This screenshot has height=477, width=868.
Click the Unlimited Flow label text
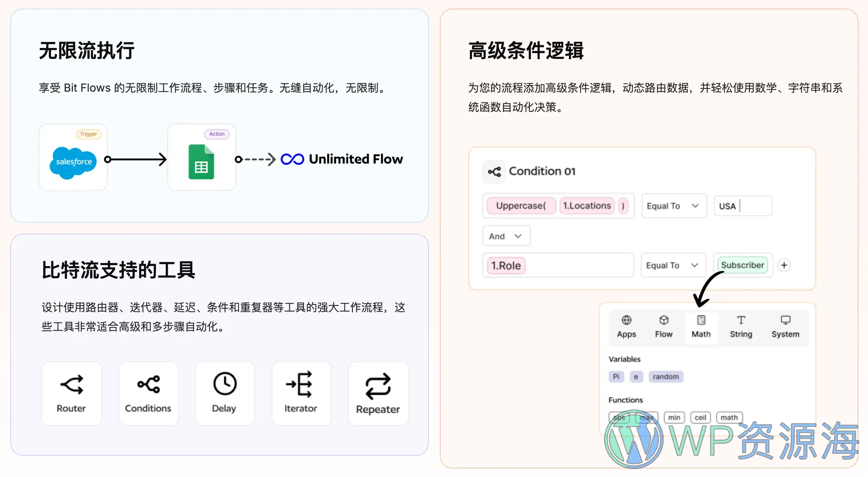point(356,159)
